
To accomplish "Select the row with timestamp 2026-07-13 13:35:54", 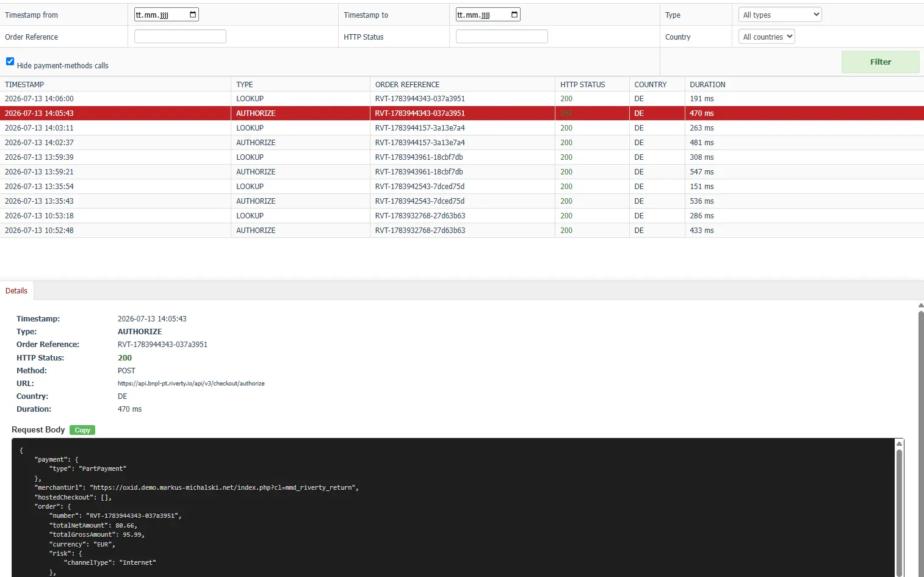I will [462, 187].
